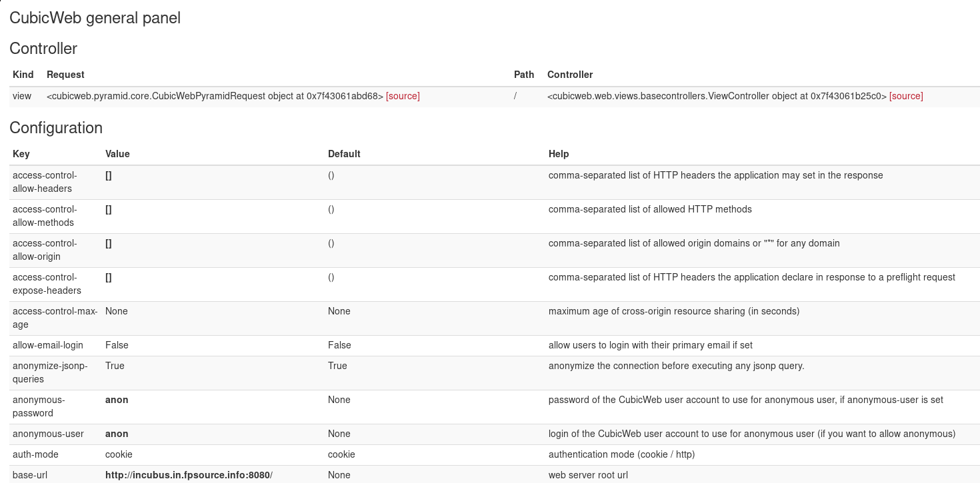Click the 'access-control-allow-methods' key
This screenshot has height=483, width=980.
(x=45, y=216)
